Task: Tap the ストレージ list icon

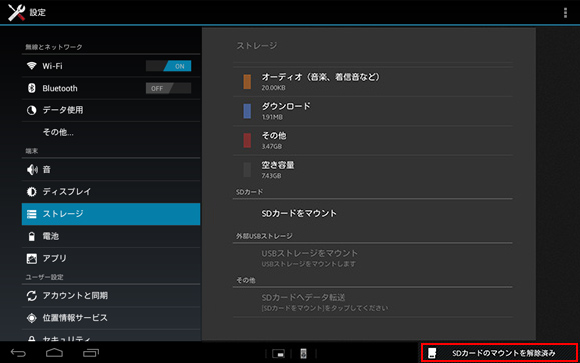Action: point(31,214)
